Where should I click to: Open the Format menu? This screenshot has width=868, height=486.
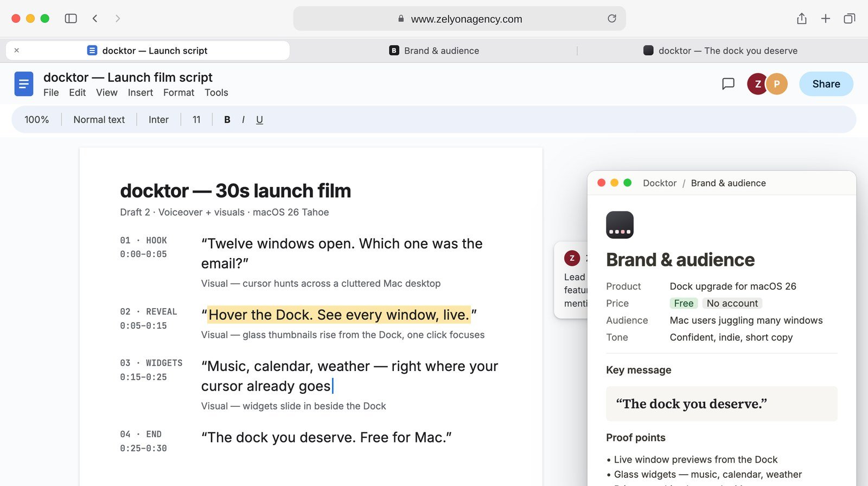(178, 93)
